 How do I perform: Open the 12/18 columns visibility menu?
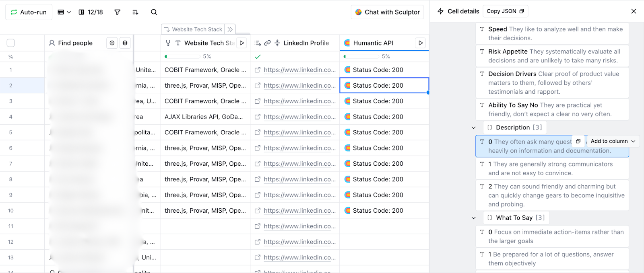point(91,12)
